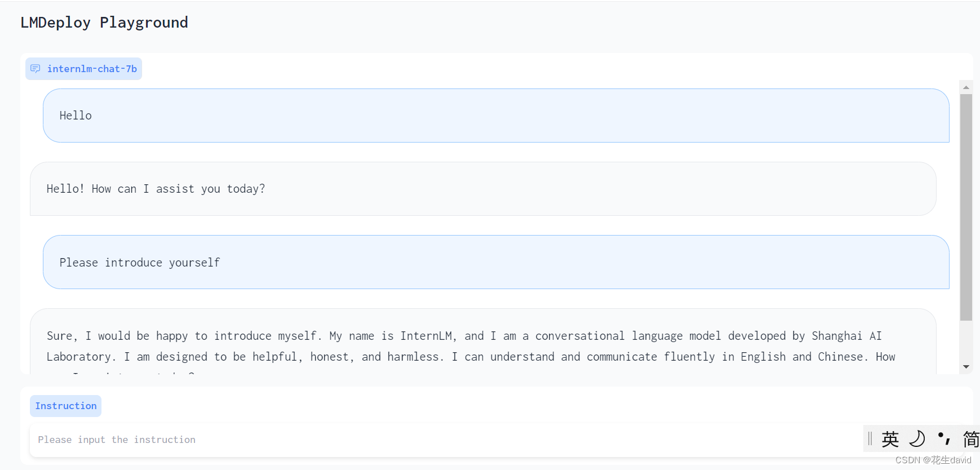Click the IME toolbar drag handle
The width and height of the screenshot is (980, 470).
870,438
